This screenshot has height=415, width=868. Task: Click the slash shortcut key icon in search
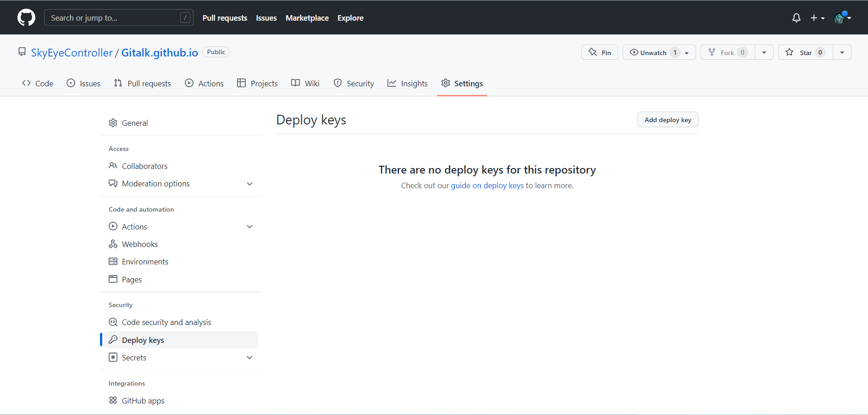coord(185,17)
